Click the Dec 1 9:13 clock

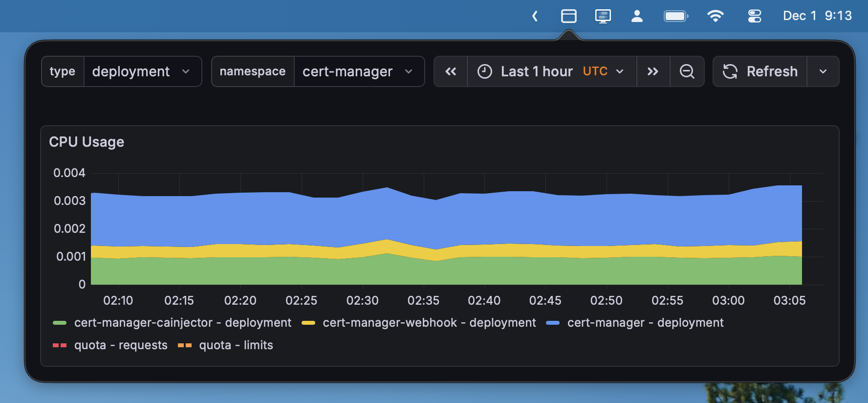[817, 16]
